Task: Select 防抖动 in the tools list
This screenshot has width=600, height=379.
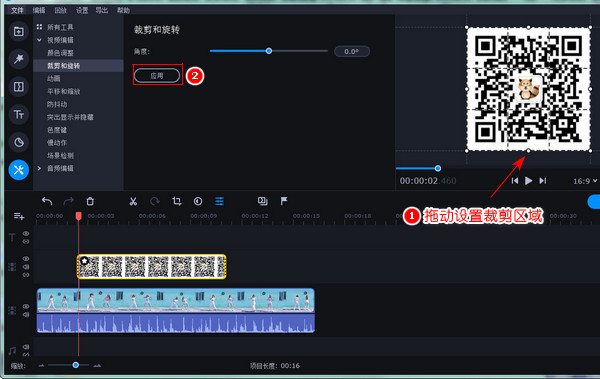Action: click(57, 104)
